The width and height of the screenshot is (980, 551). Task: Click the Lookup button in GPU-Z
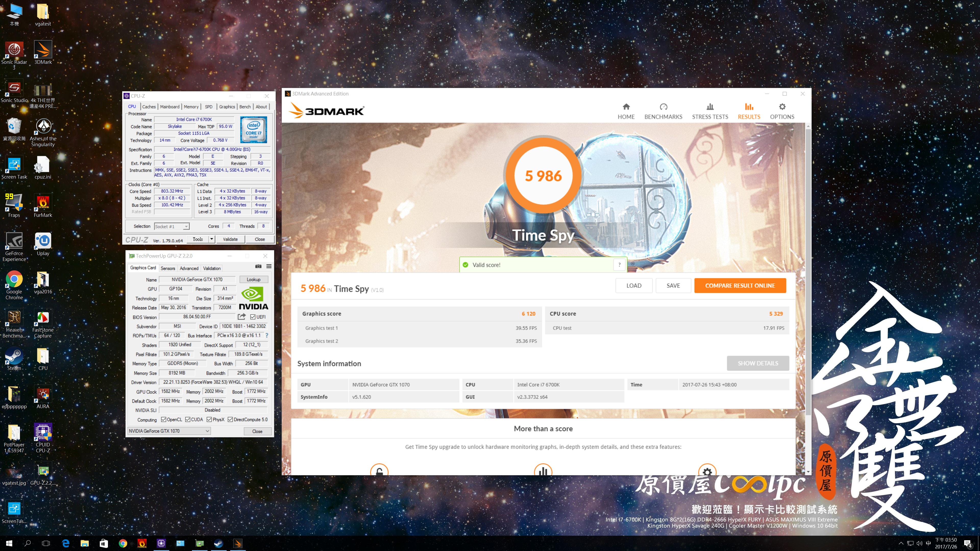coord(253,280)
